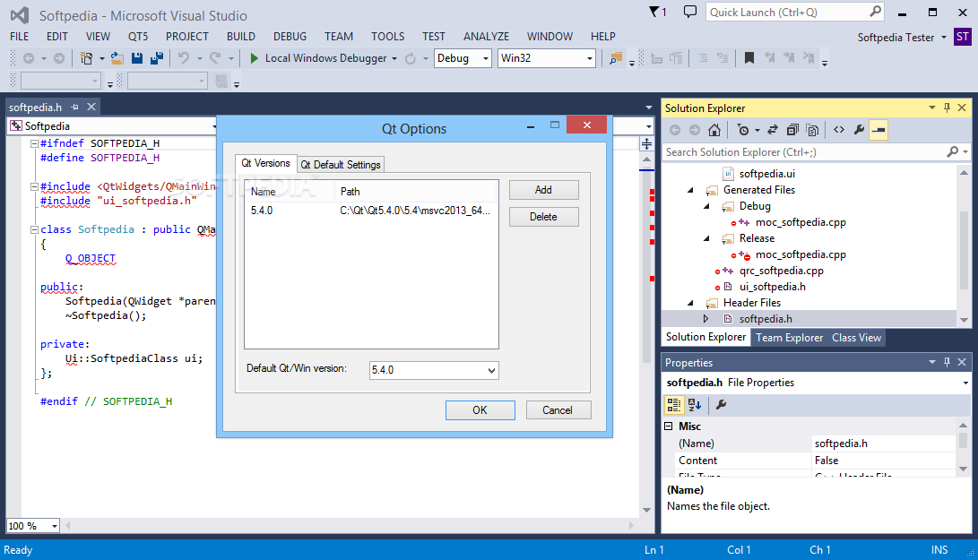Open the Softpedia Tester account dropdown
Screen dimensions: 978x560
click(x=944, y=38)
